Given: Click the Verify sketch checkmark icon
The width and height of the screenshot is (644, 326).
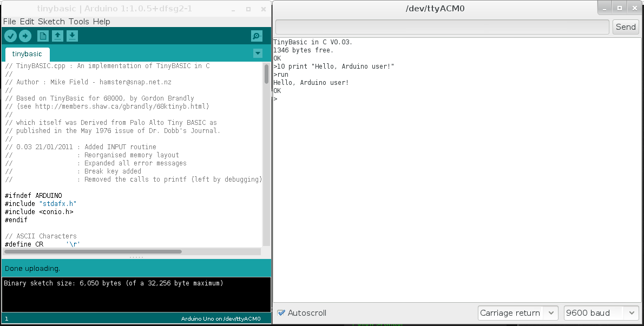Looking at the screenshot, I should click(11, 36).
